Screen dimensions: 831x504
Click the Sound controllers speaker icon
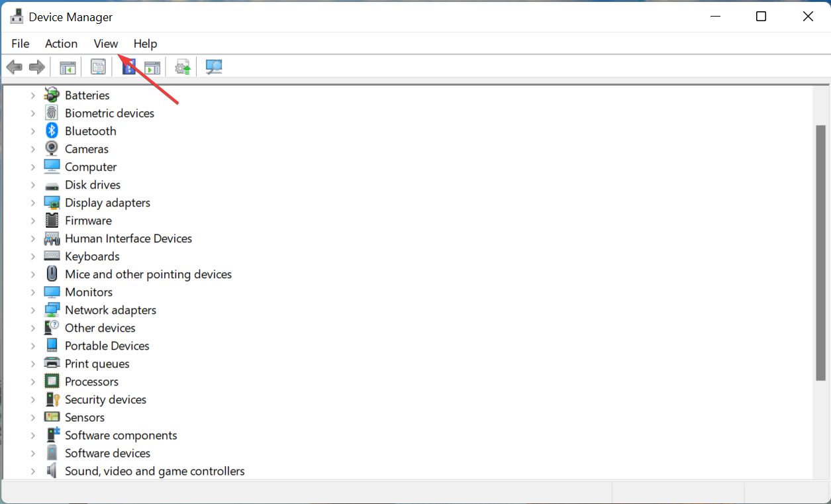[x=52, y=471]
